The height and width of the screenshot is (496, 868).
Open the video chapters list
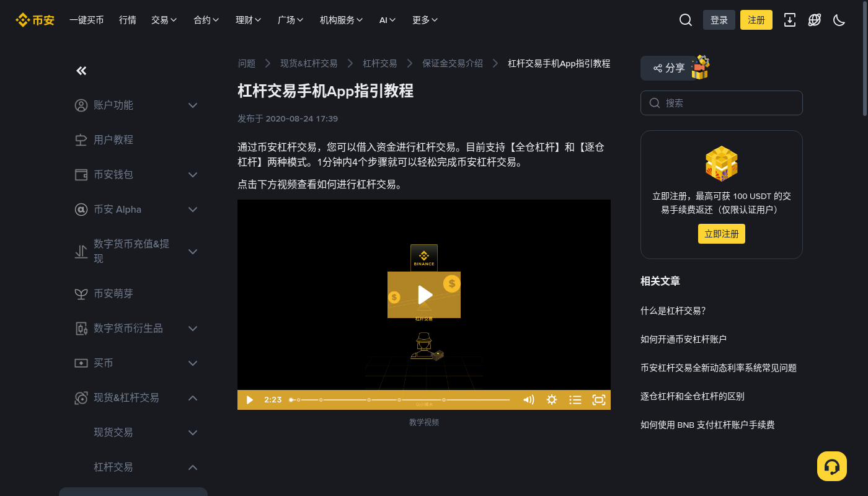point(575,400)
